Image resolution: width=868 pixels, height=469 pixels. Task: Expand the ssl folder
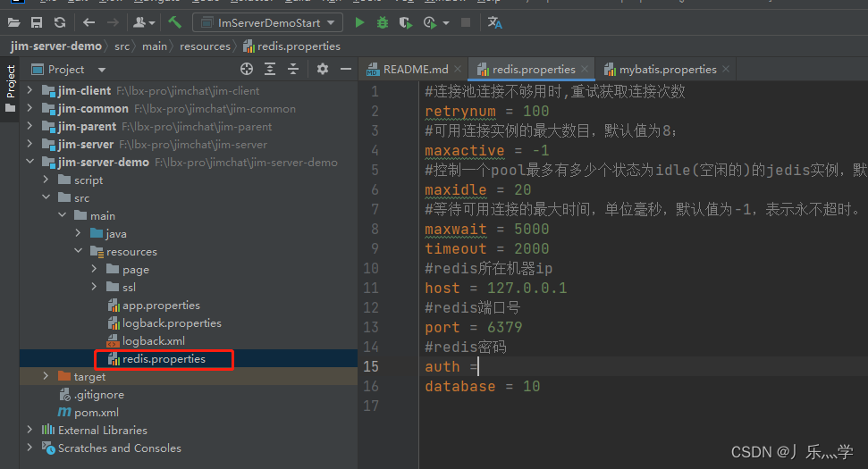coord(94,287)
